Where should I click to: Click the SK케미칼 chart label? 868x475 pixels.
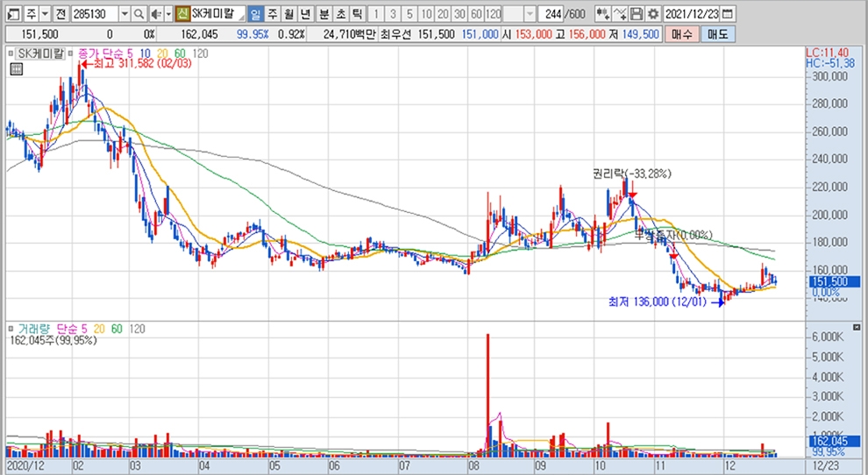41,53
